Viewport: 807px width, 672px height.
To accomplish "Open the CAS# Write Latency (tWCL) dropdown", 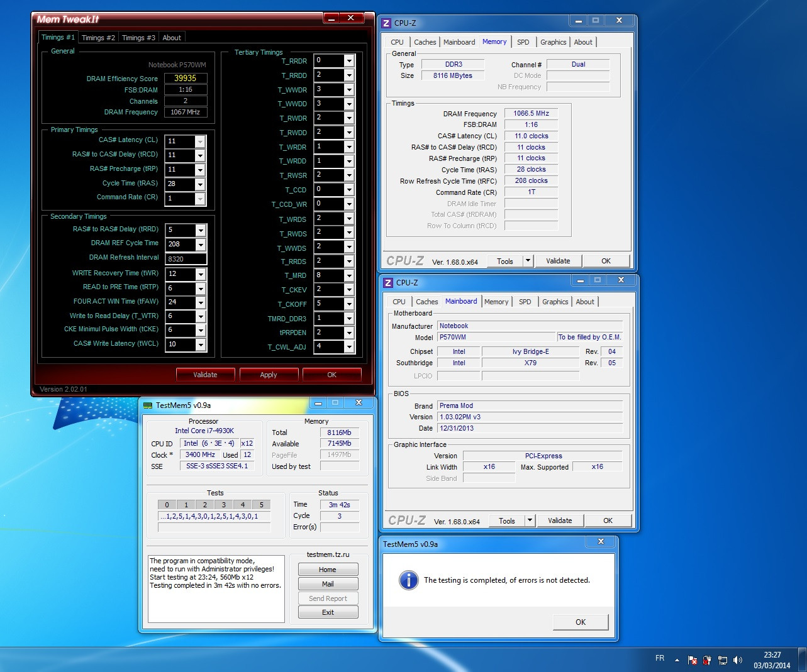I will tap(201, 344).
